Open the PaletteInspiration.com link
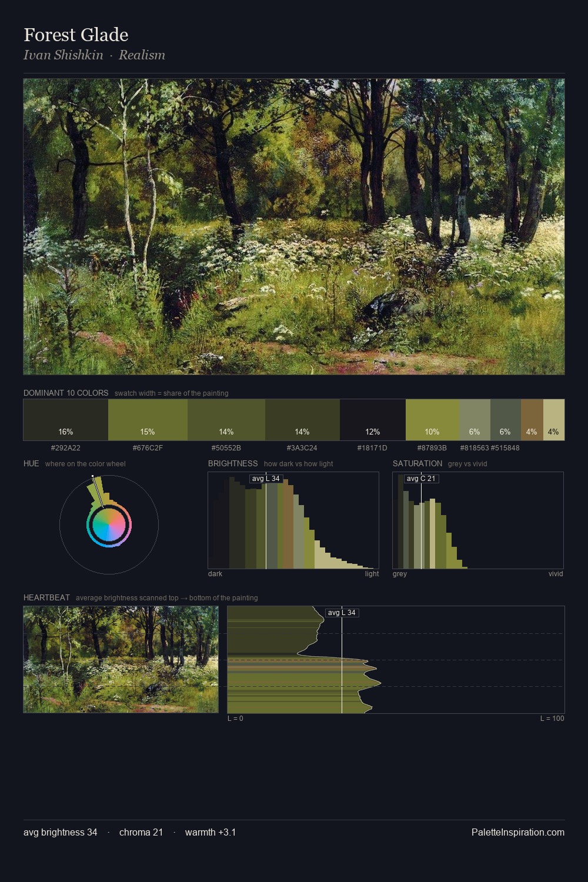Image resolution: width=588 pixels, height=882 pixels. (518, 833)
